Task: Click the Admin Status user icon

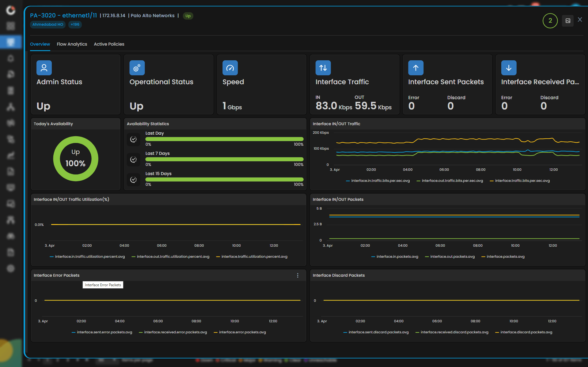Action: [x=44, y=68]
